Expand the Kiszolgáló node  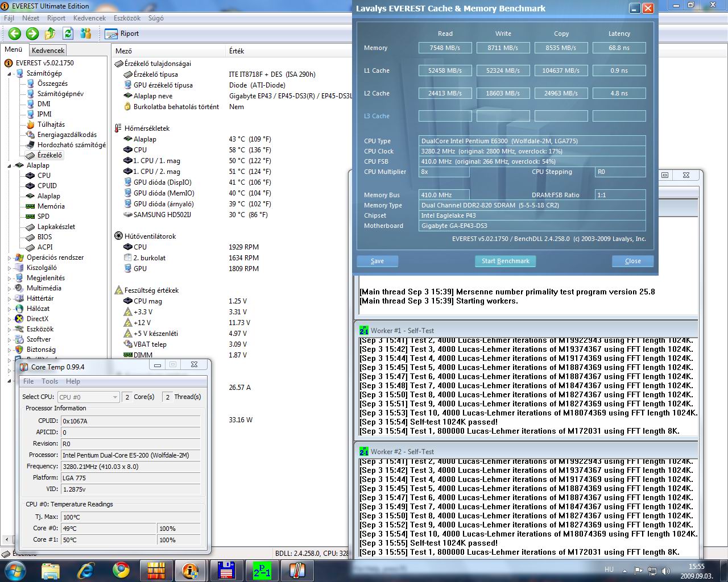(x=9, y=268)
